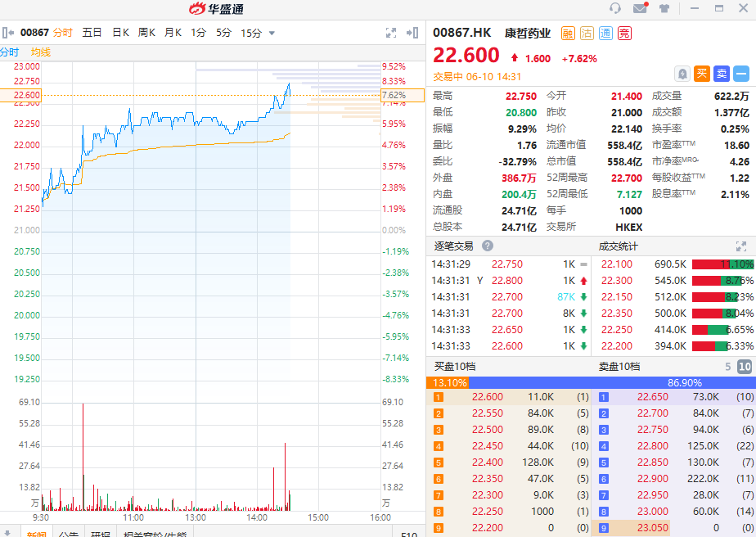The image size is (756, 537).
Task: Expand chart to fullscreen icon
Action: (391, 33)
